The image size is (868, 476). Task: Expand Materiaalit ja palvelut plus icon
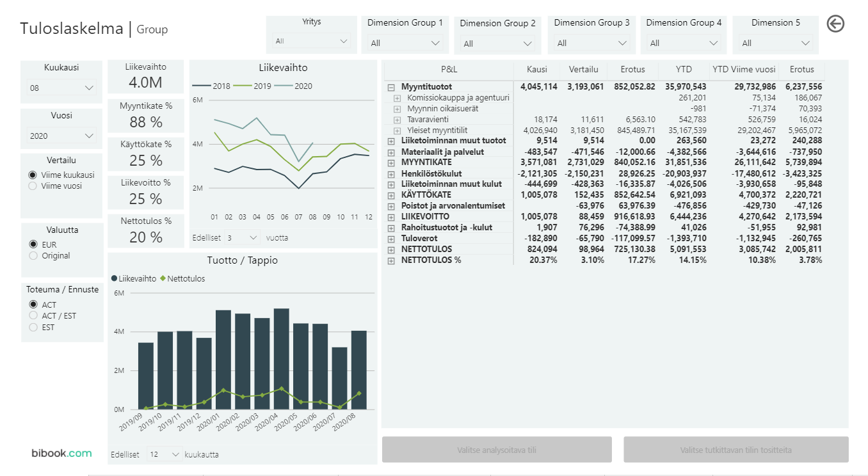(390, 152)
